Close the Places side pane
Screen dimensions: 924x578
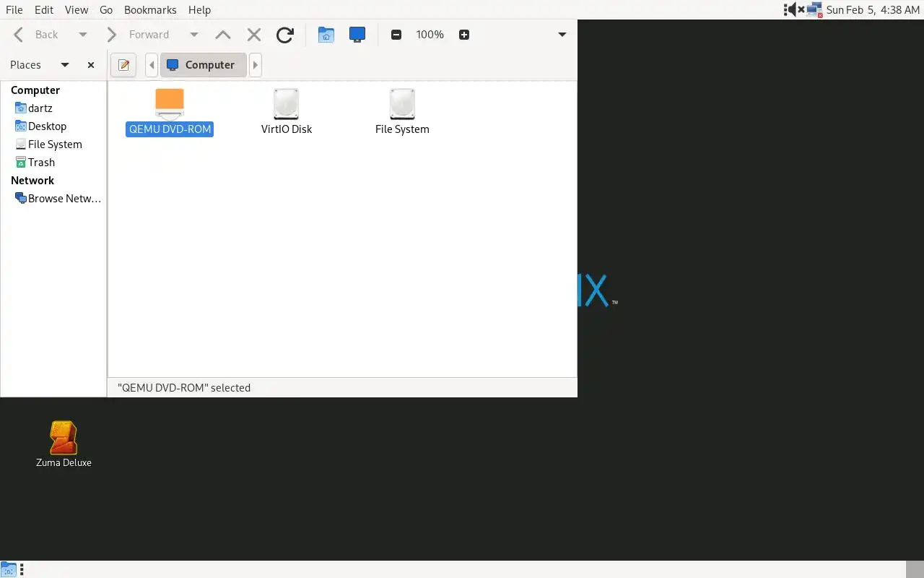pos(91,65)
